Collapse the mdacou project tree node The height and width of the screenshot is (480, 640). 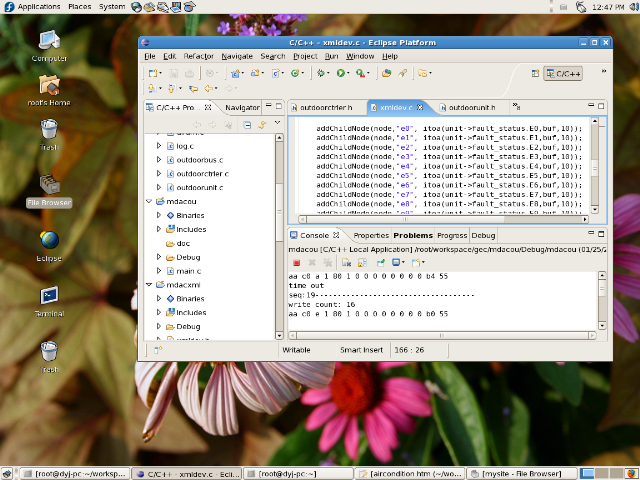pos(147,202)
